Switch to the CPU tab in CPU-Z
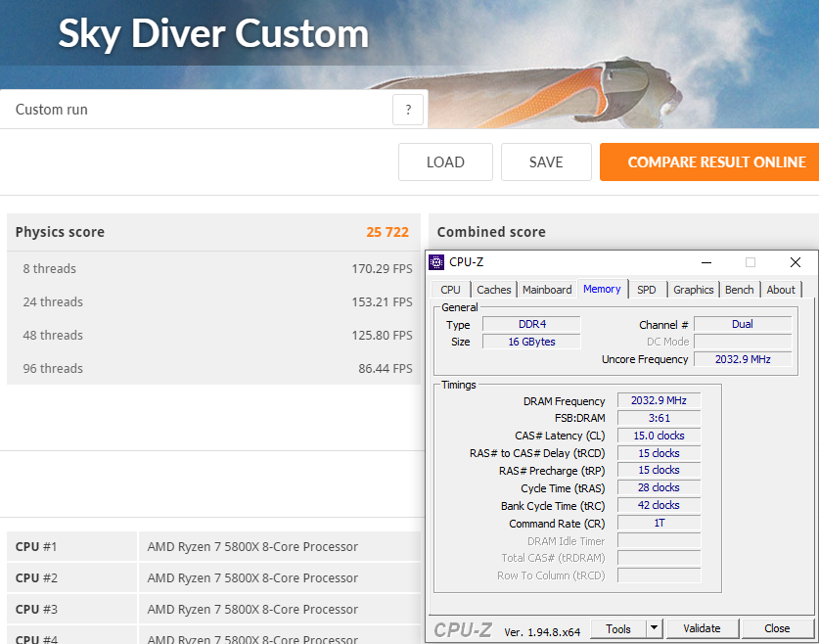 pyautogui.click(x=450, y=290)
